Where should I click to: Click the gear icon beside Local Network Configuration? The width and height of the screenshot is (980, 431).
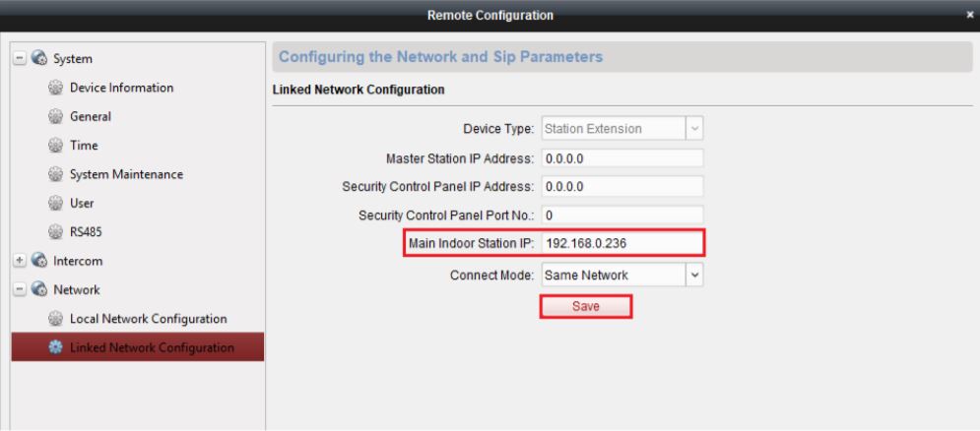[x=56, y=319]
